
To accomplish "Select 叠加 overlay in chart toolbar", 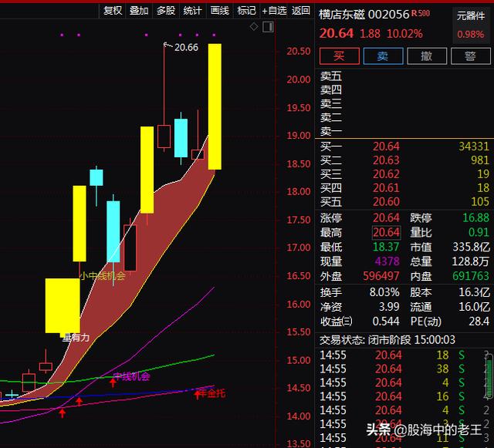I will coord(140,10).
